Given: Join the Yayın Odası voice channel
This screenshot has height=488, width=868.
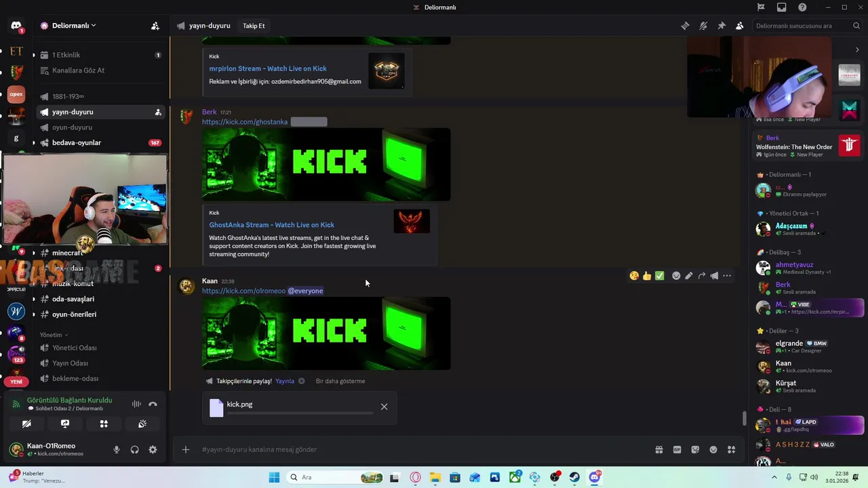Looking at the screenshot, I should coord(100,363).
